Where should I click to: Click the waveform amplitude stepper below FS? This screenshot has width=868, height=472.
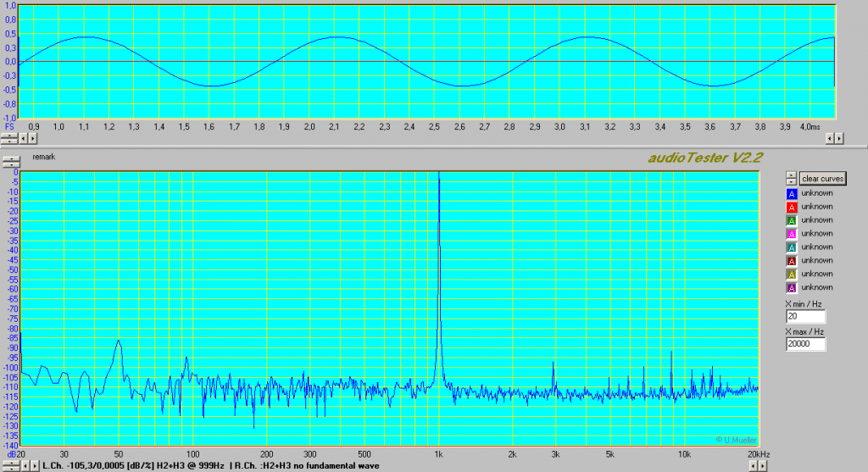[9, 138]
